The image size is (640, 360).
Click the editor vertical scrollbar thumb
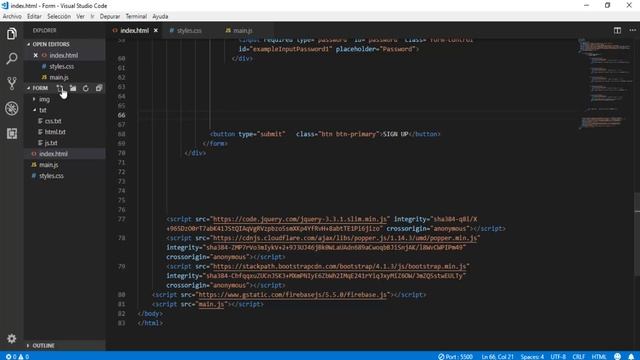[637, 234]
